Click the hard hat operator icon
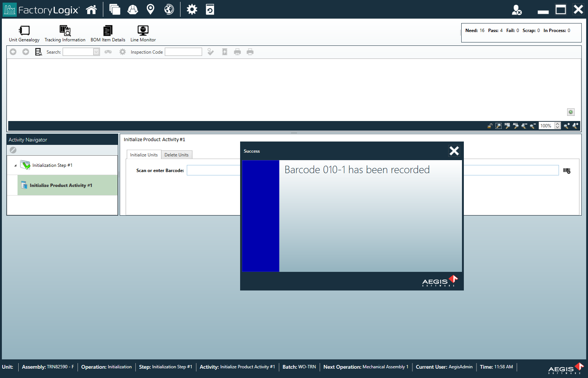The height and width of the screenshot is (378, 588). tap(133, 9)
